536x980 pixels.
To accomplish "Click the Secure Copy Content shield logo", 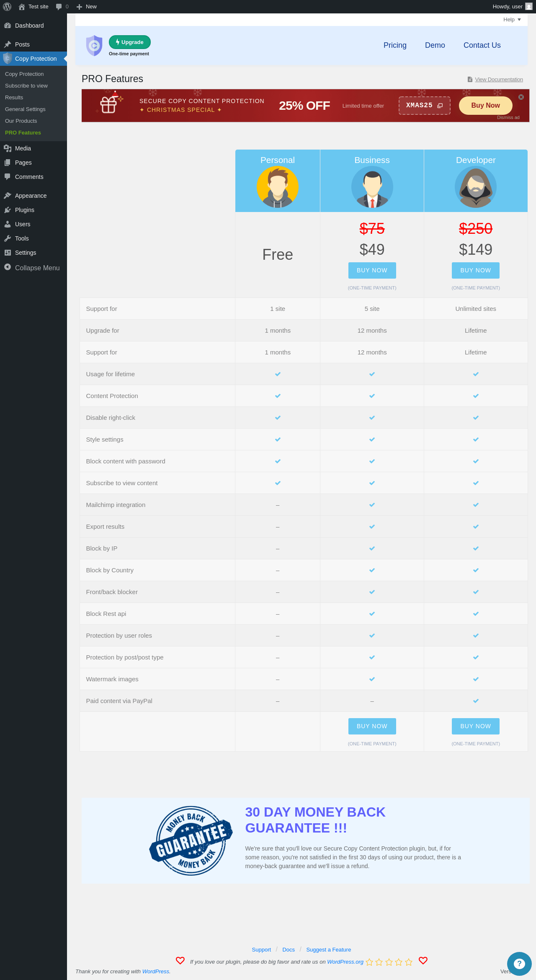I will pyautogui.click(x=94, y=46).
